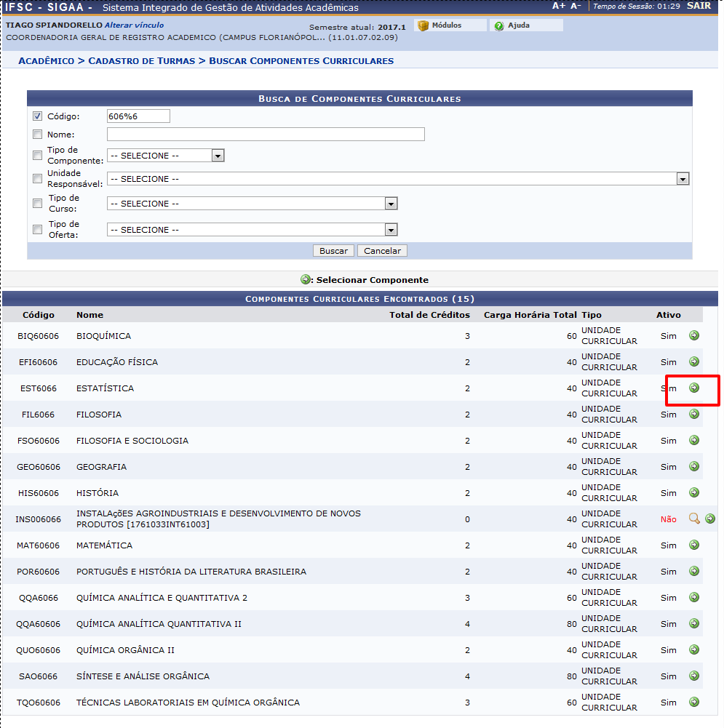Select the GEOGRAFIA component arrow icon
724x728 pixels.
pyautogui.click(x=694, y=466)
